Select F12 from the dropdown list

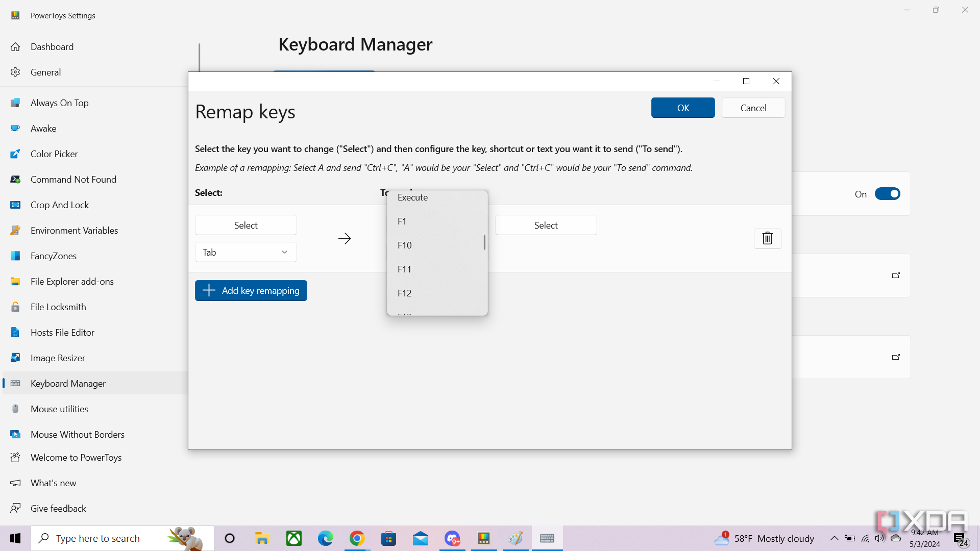437,293
